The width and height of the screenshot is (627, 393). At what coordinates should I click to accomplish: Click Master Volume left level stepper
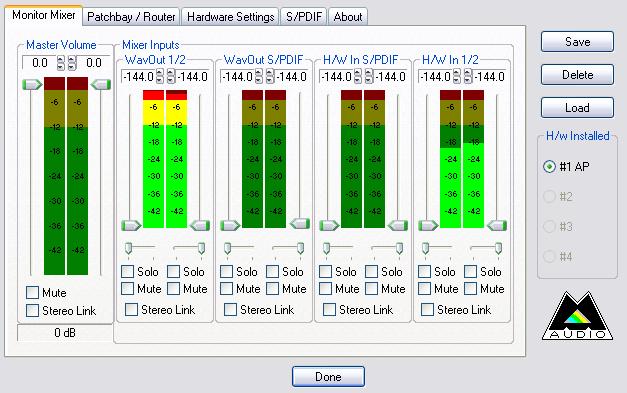[60, 63]
